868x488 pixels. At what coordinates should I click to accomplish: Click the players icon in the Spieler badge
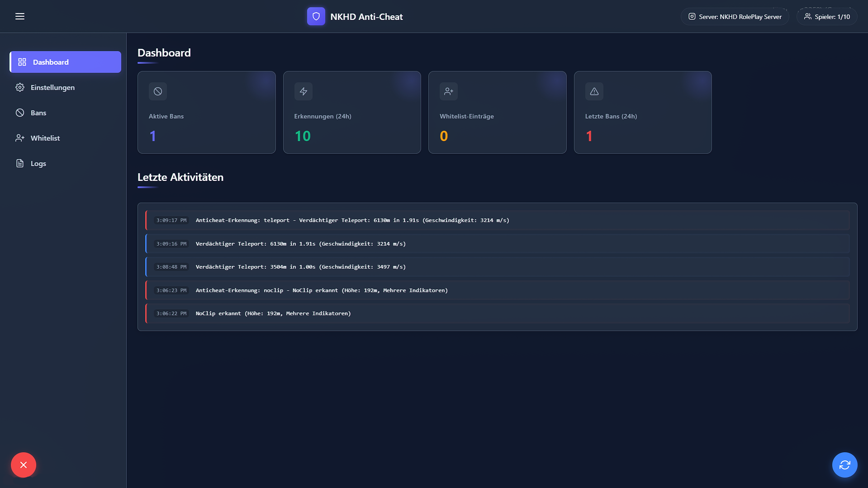[x=808, y=16]
